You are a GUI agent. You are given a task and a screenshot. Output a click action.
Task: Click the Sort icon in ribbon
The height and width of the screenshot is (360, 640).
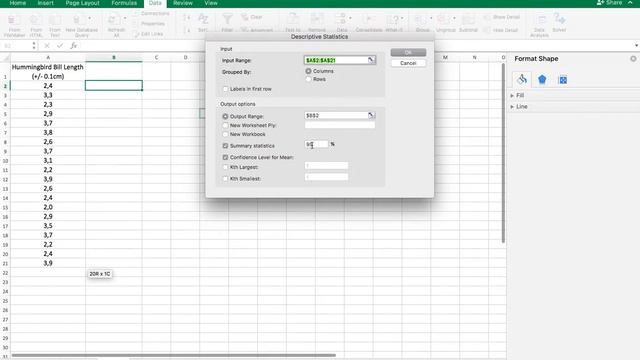(x=203, y=19)
